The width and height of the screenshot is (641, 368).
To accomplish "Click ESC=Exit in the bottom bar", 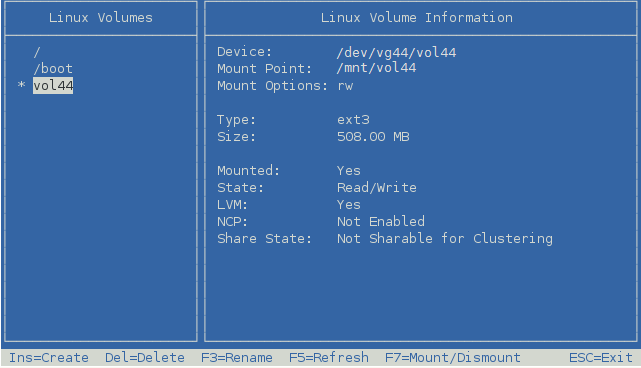I will [x=601, y=357].
